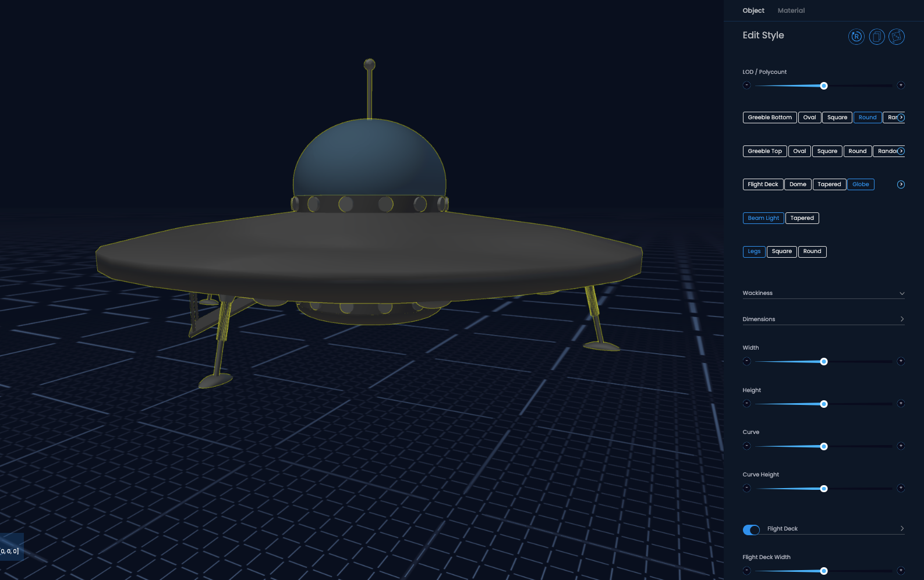The image size is (924, 580).
Task: Click the Curve slider handle
Action: [824, 447]
